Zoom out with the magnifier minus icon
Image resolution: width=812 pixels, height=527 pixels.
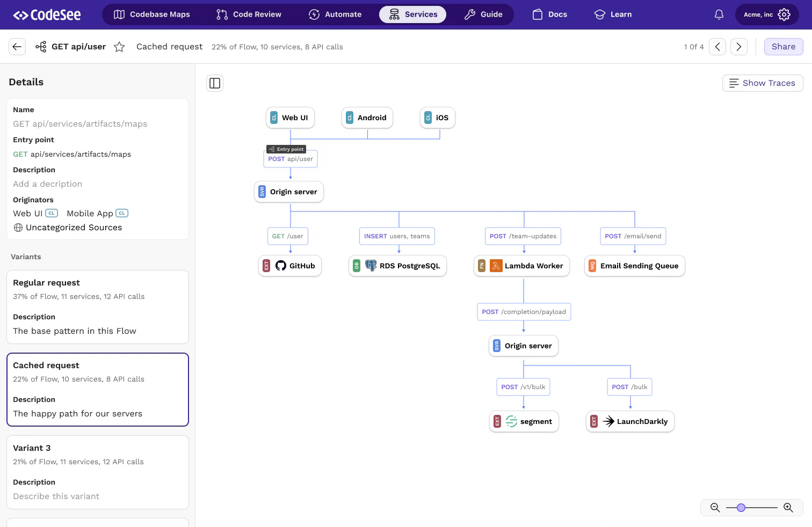715,508
